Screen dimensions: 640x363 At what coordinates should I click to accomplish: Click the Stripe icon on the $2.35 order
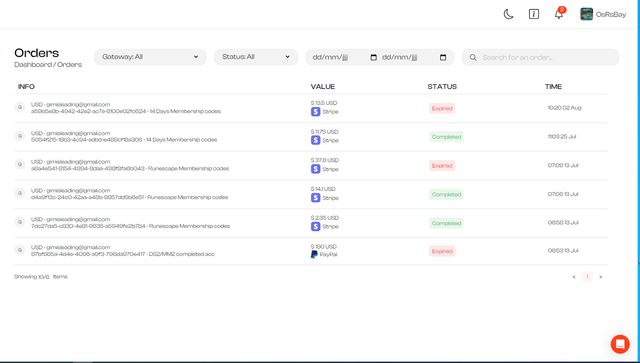click(x=315, y=226)
